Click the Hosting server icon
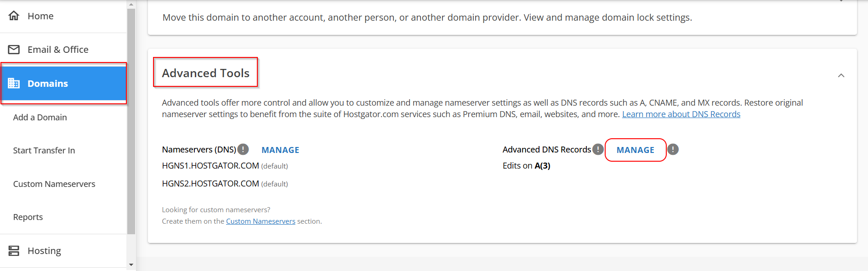Screen dimensions: 868x271 click(x=14, y=250)
